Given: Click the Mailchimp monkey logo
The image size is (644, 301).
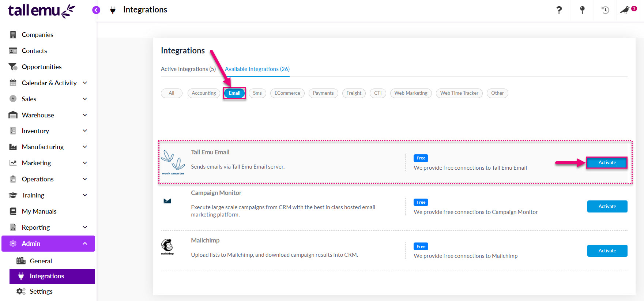Looking at the screenshot, I should click(167, 247).
